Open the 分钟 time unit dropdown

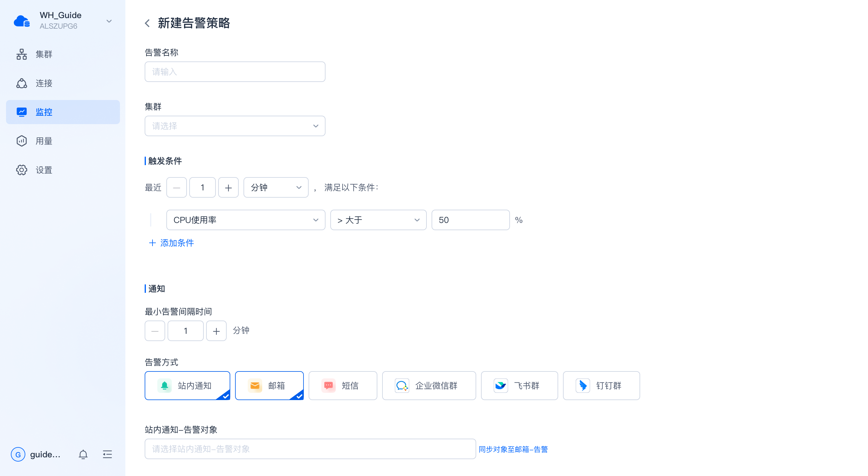(276, 187)
